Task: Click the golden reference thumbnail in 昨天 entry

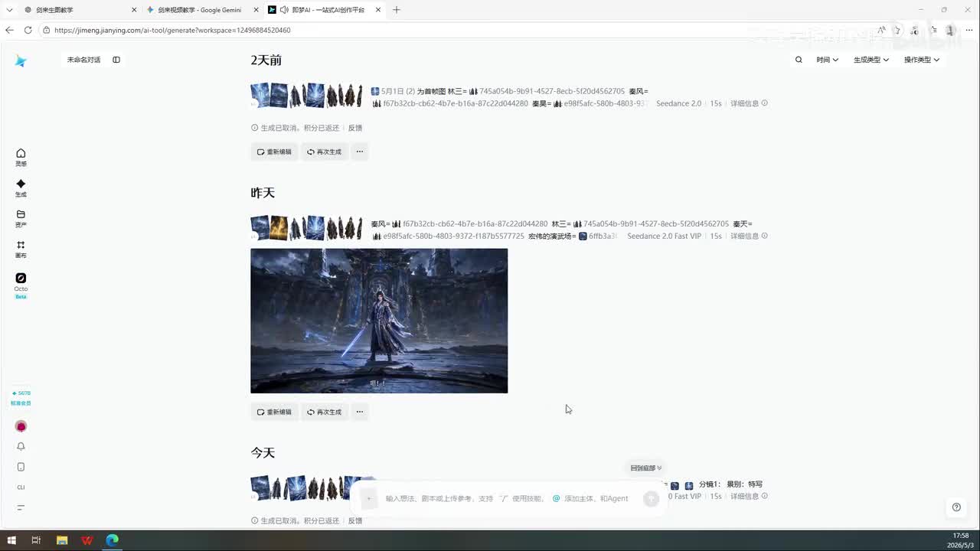Action: (279, 228)
